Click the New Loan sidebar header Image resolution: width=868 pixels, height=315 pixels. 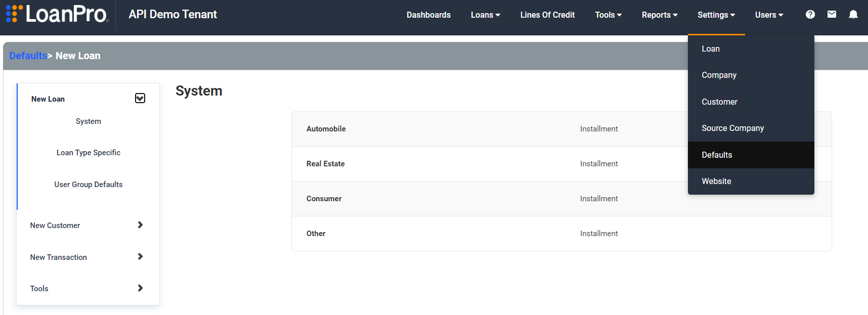(x=48, y=99)
